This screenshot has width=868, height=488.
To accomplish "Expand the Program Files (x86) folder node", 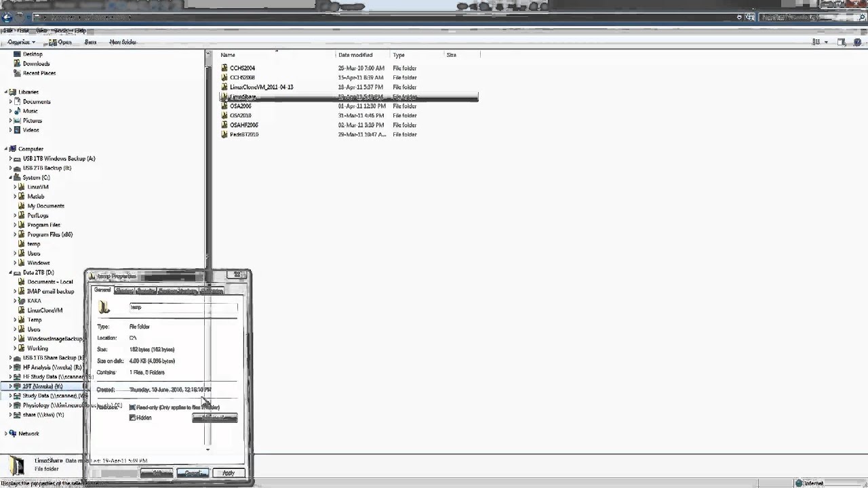I will (x=15, y=235).
